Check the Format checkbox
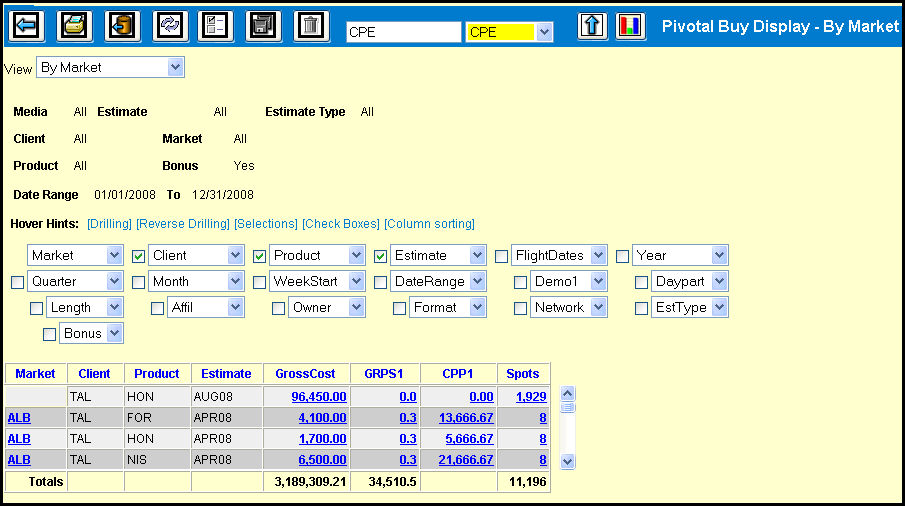This screenshot has width=905, height=506. click(399, 308)
